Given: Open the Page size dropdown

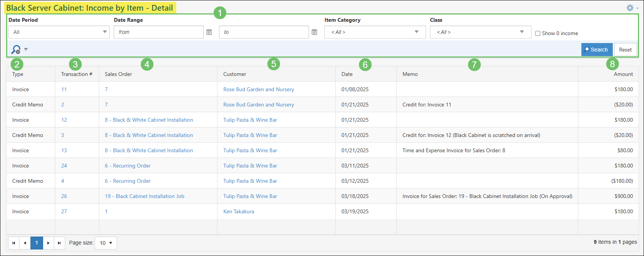Looking at the screenshot, I should (106, 243).
